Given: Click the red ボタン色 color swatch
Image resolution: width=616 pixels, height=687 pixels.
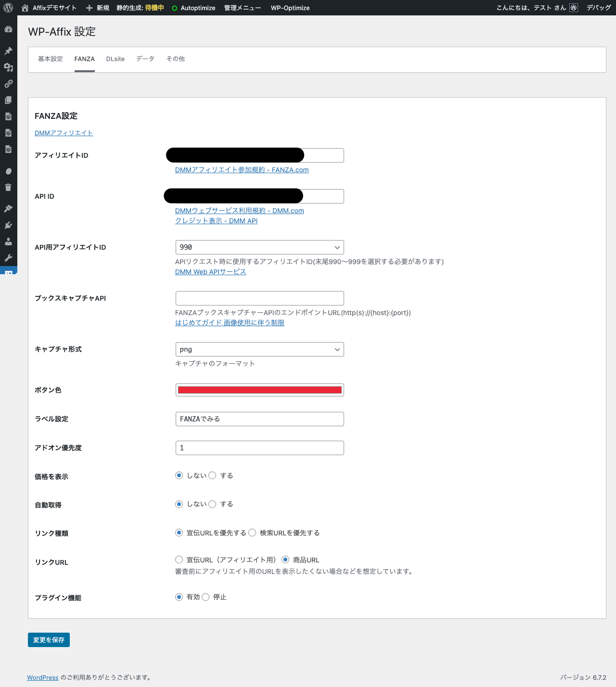Looking at the screenshot, I should (x=260, y=390).
